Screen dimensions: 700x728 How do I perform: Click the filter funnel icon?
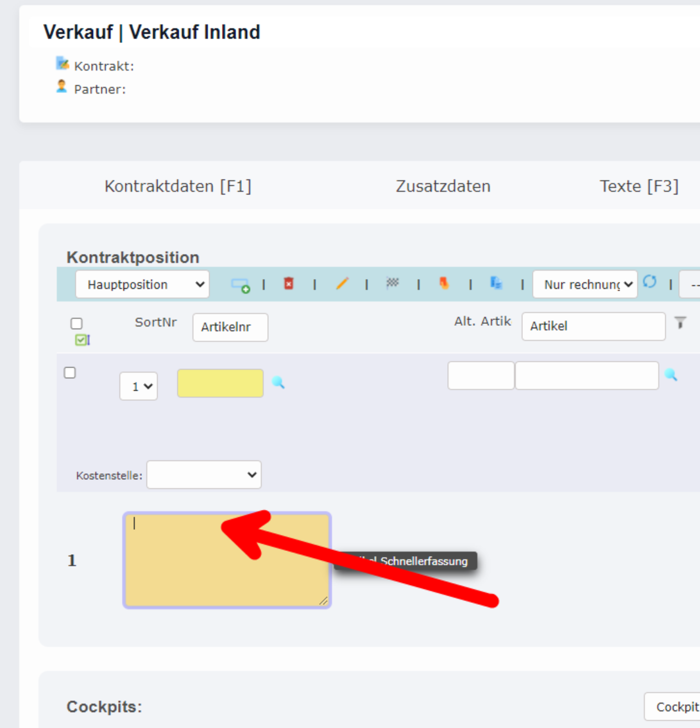[680, 323]
